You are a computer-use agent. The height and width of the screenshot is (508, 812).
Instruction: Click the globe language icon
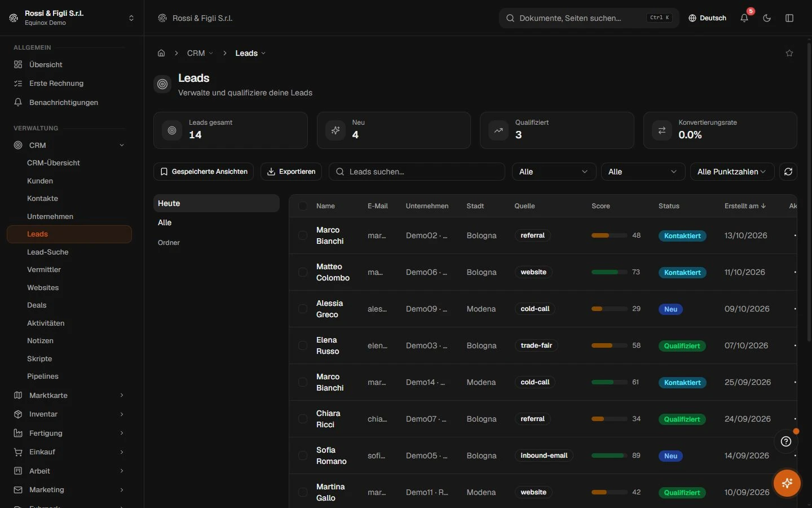pyautogui.click(x=692, y=18)
